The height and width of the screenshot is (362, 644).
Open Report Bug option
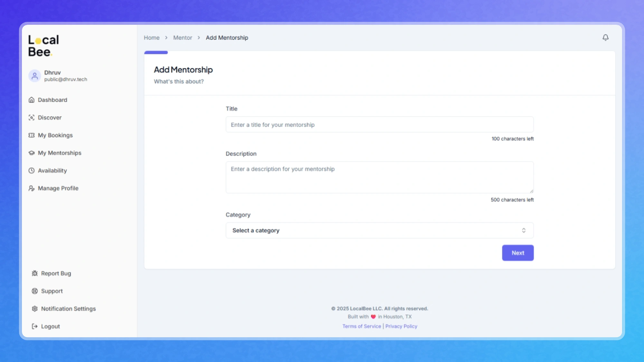tap(56, 273)
